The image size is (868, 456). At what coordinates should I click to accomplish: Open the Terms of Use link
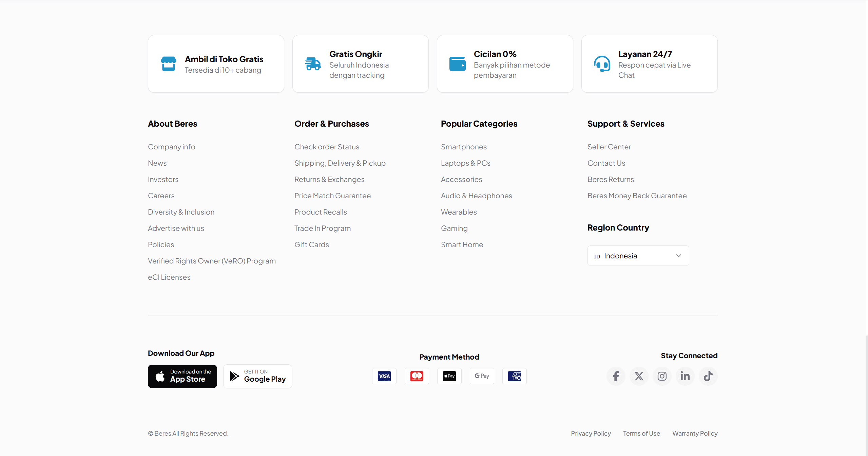tap(642, 434)
